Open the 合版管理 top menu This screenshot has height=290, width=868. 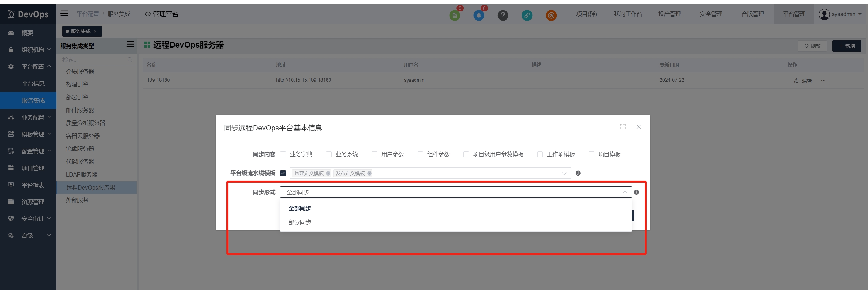(753, 14)
